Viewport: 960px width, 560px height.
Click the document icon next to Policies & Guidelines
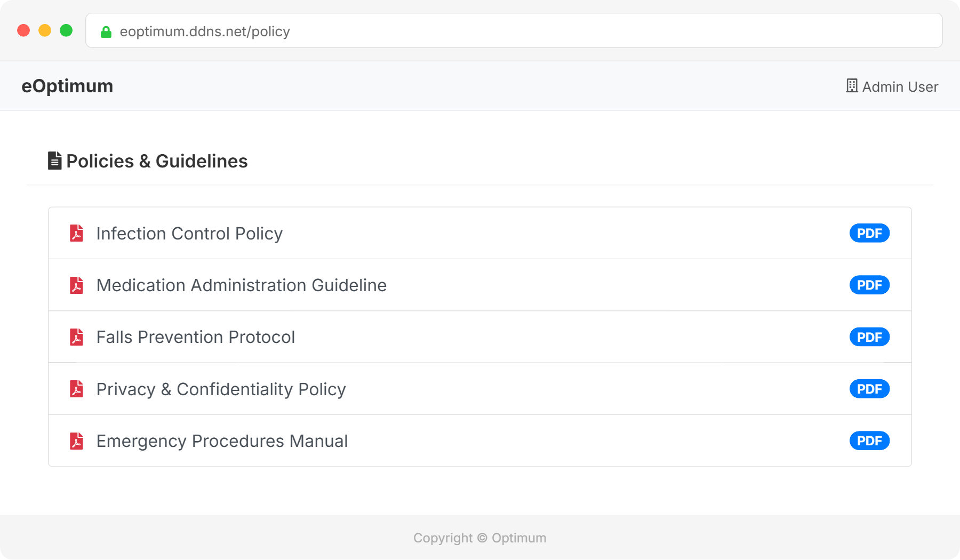point(54,161)
